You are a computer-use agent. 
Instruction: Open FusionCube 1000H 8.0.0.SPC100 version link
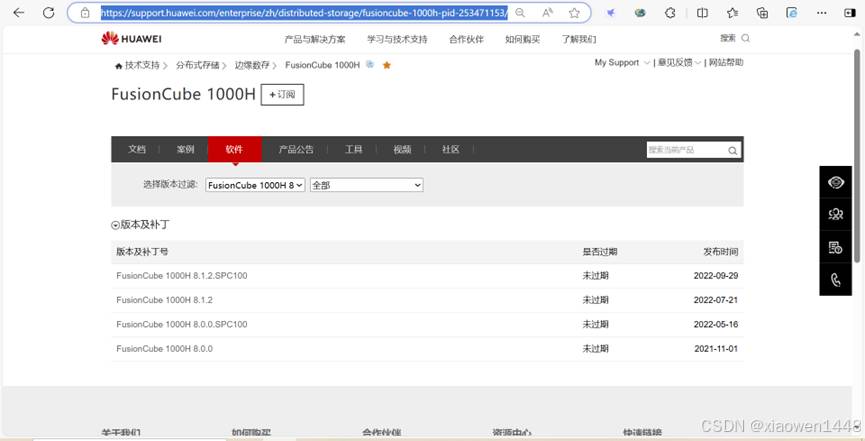pyautogui.click(x=181, y=324)
